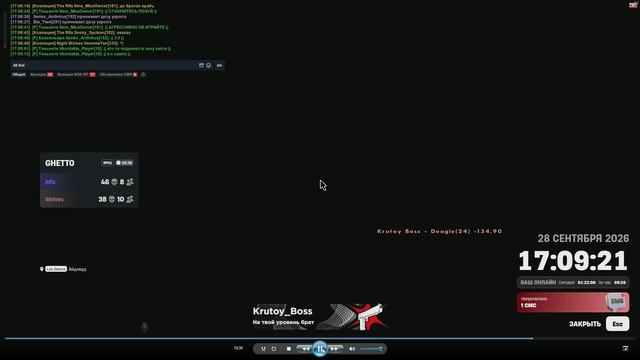This screenshot has width=640, height=360.
Task: Click the 28 СЕНТЯБРЯ 2026 date text
Action: (x=583, y=238)
